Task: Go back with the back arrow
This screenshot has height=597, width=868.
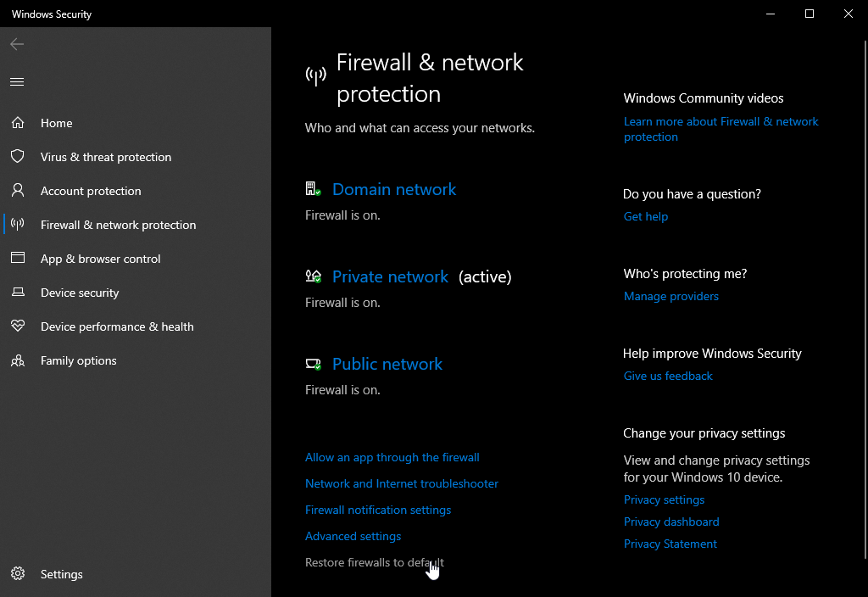Action: [x=17, y=44]
